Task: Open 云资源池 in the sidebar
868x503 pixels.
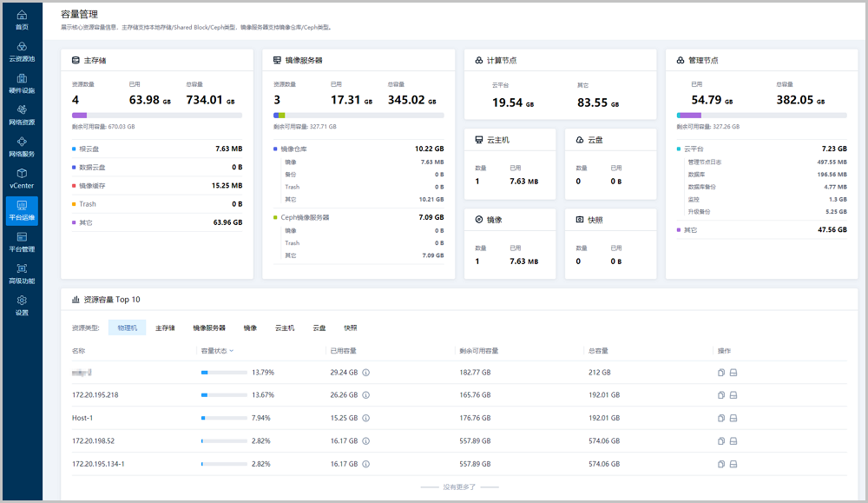Action: pos(22,51)
